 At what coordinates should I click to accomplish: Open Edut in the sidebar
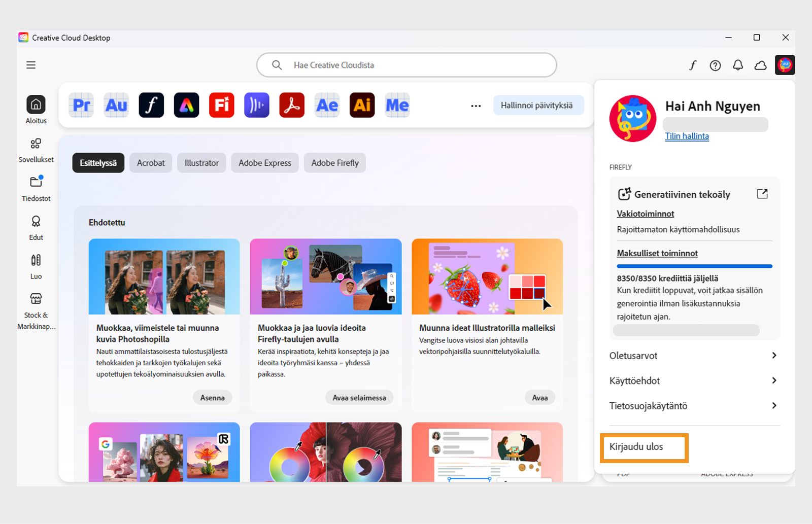[x=36, y=228]
